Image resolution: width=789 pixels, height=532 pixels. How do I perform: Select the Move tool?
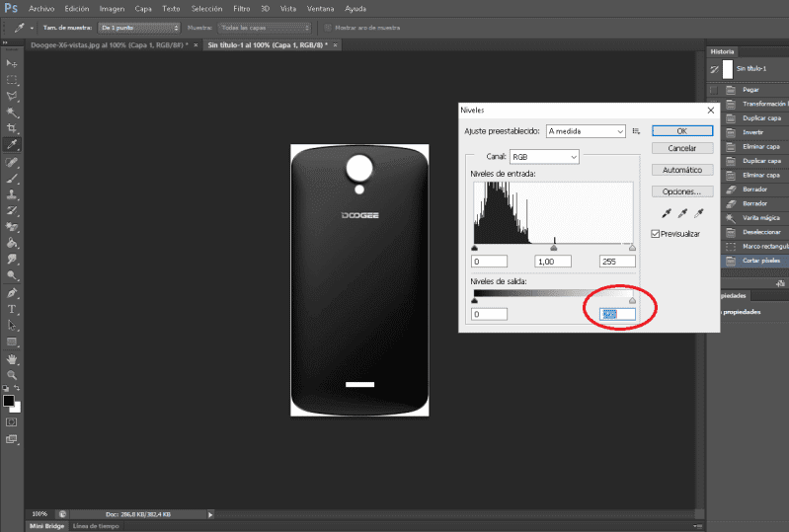click(12, 63)
